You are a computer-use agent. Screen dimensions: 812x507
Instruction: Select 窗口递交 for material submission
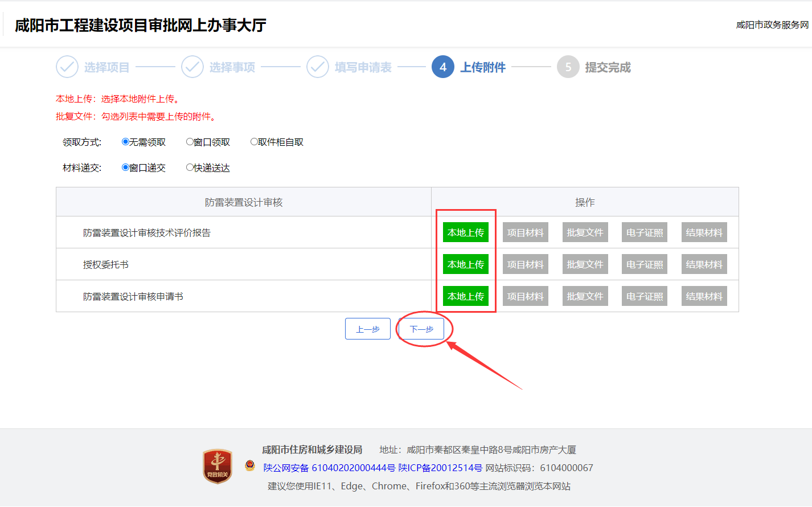[x=125, y=167]
